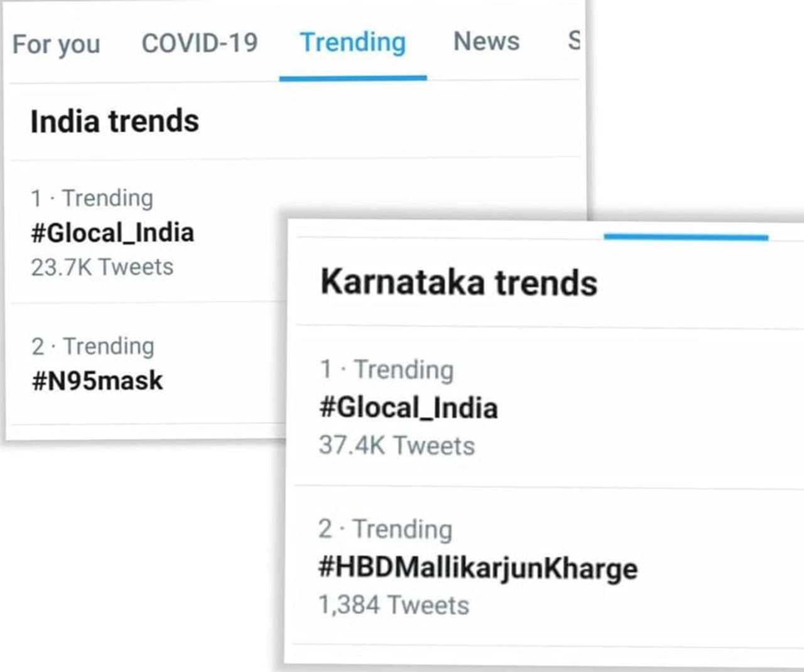
Task: Click "2 · Trending" label above #HBDMallikarjunKharge
Action: (385, 529)
